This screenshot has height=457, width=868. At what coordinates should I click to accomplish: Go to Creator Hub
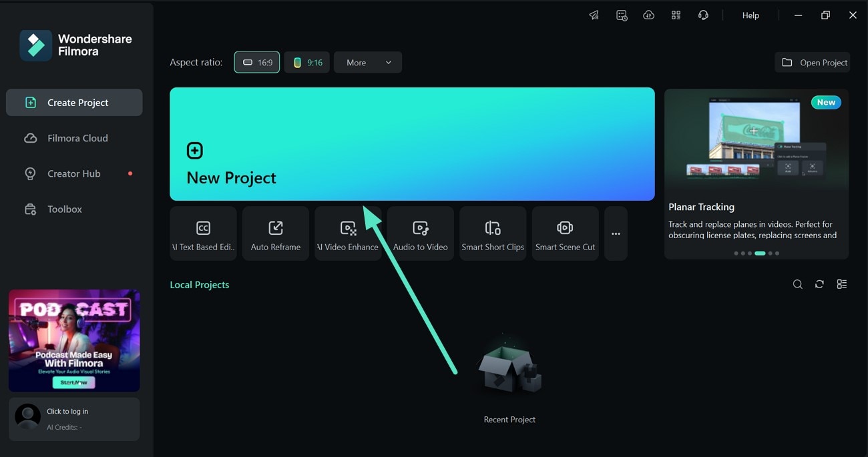(74, 173)
